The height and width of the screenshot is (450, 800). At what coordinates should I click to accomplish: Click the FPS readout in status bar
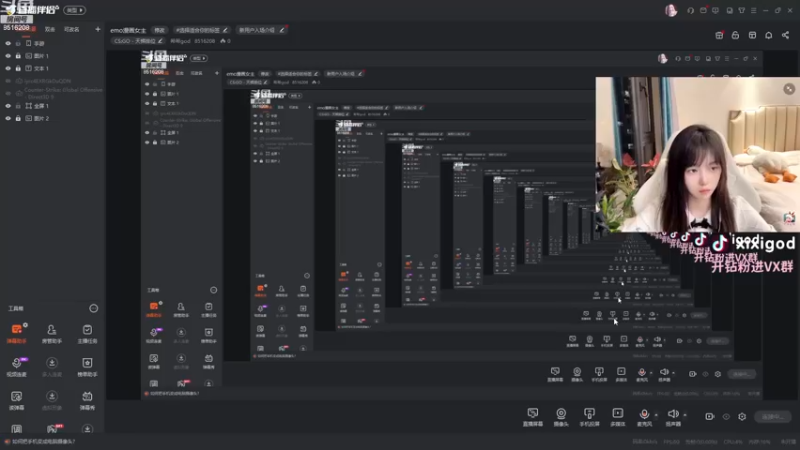click(x=671, y=442)
